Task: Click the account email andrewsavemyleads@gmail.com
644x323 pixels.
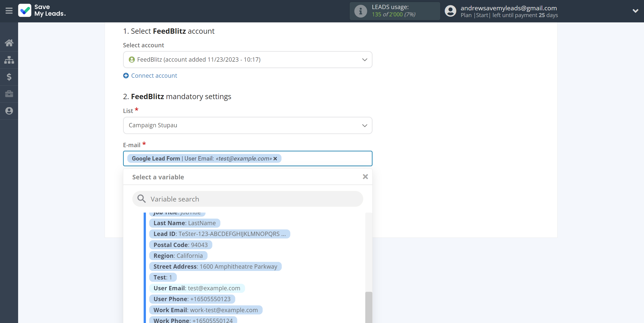Action: tap(509, 8)
